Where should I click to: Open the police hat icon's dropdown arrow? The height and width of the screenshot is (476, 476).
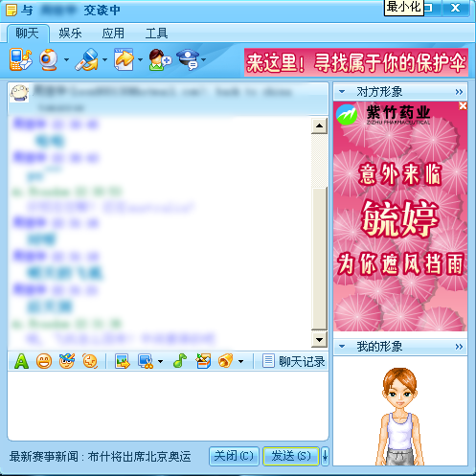tap(203, 59)
